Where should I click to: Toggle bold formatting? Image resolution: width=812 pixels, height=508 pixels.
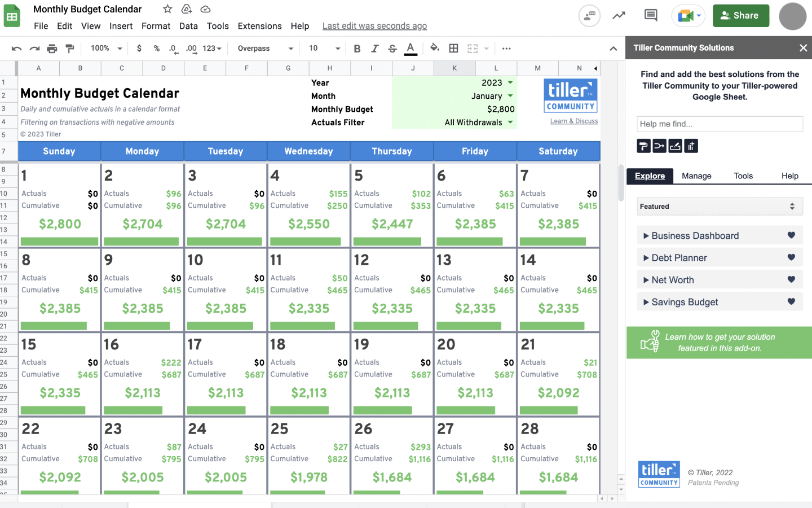[x=357, y=49]
